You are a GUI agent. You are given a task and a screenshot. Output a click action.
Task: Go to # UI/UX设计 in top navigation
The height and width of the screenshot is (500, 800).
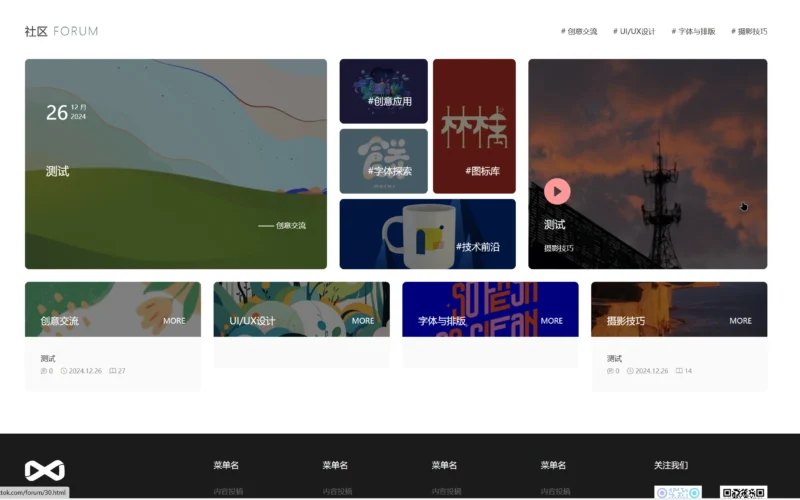tap(634, 31)
